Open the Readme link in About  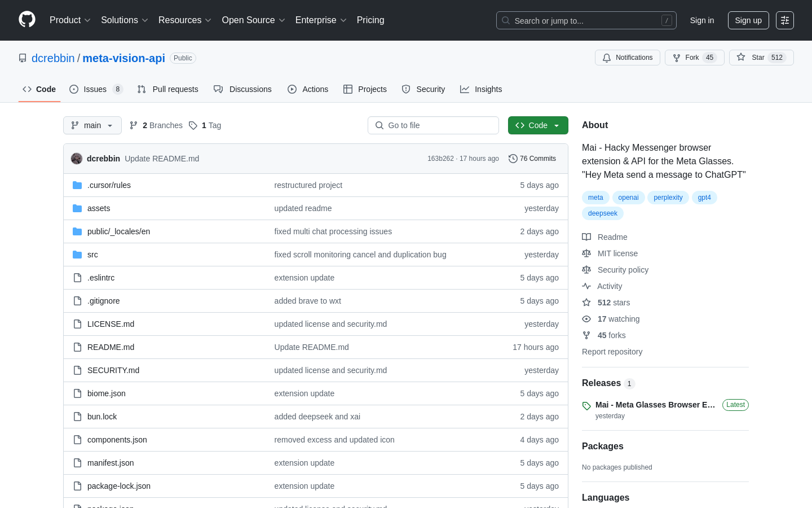(604, 237)
